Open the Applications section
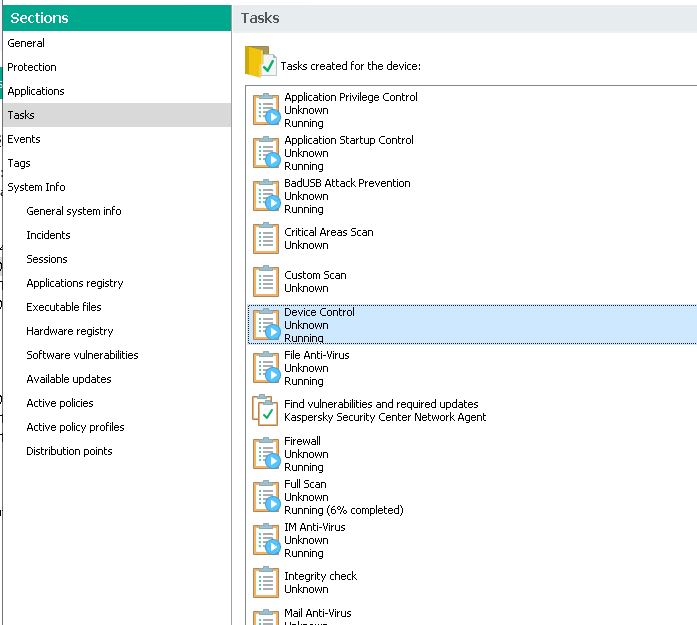Image resolution: width=697 pixels, height=625 pixels. (x=36, y=91)
